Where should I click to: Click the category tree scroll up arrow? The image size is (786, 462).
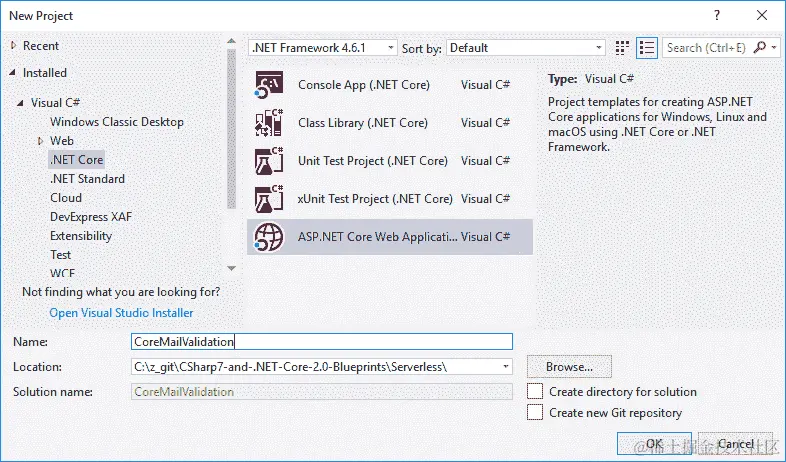[231, 41]
